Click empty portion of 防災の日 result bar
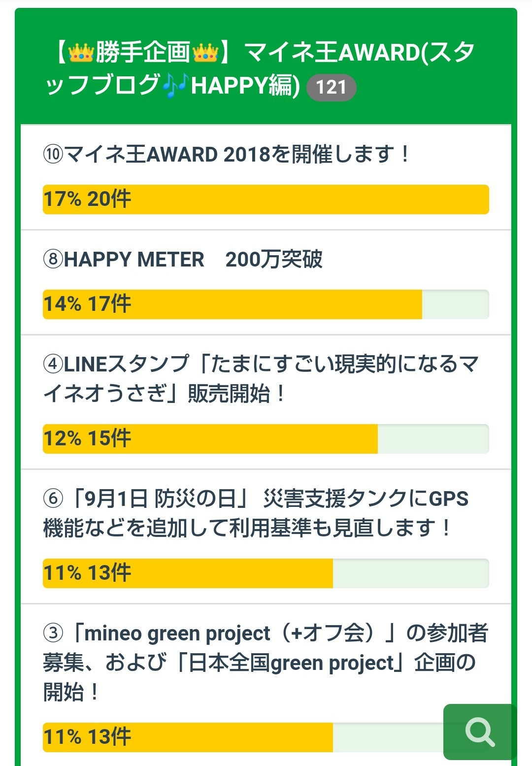 pyautogui.click(x=410, y=573)
